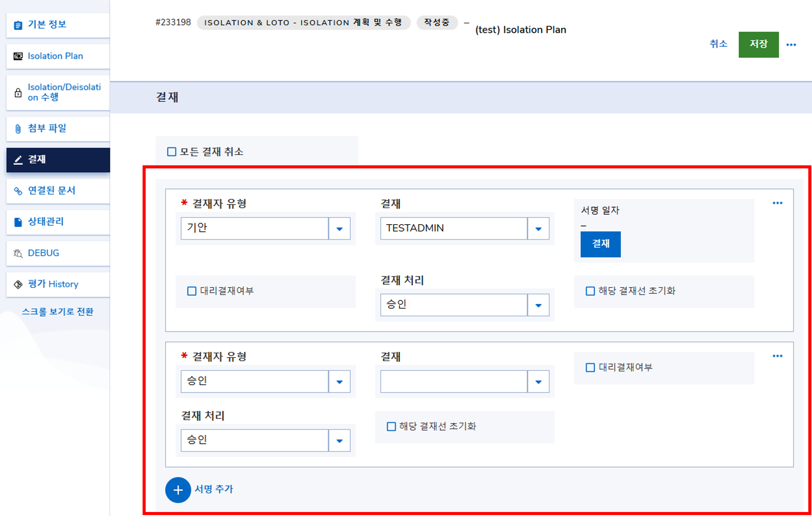Toggle 대리결재여부 checkbox in first approval card
Screen dimensions: 812x516
coord(192,291)
